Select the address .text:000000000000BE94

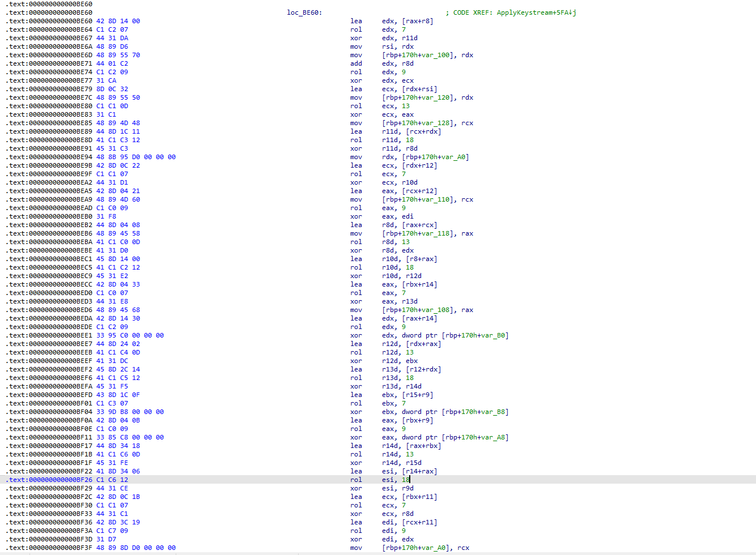click(49, 157)
